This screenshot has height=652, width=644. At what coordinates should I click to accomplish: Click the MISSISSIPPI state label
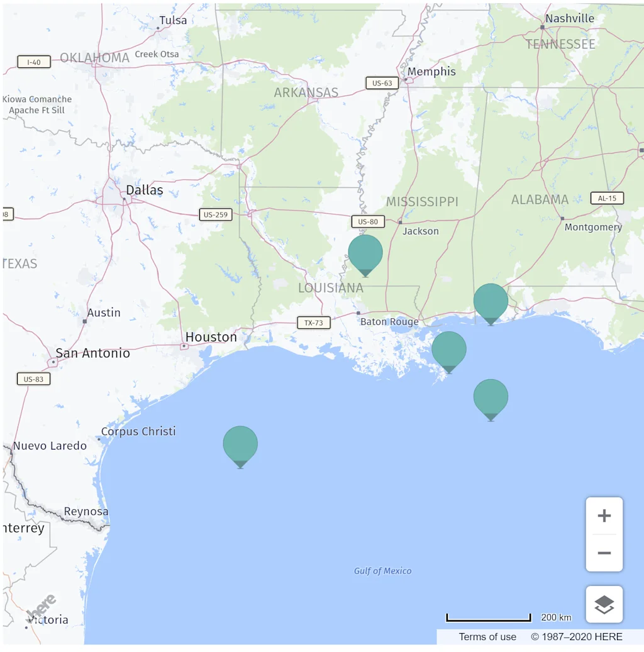tap(422, 202)
